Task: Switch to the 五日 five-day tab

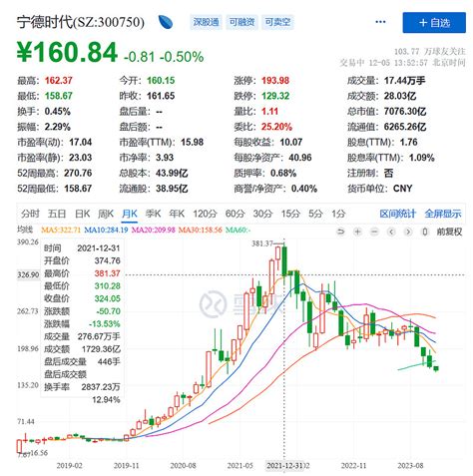Action: 57,214
